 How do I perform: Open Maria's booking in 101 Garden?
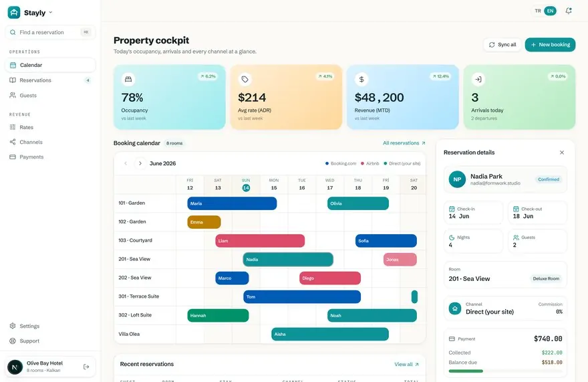pos(232,203)
